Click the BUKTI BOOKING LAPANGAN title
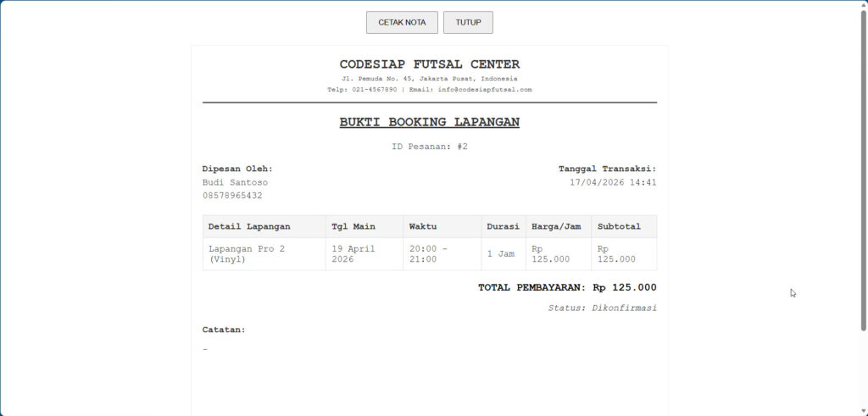Image resolution: width=868 pixels, height=416 pixels. (429, 122)
